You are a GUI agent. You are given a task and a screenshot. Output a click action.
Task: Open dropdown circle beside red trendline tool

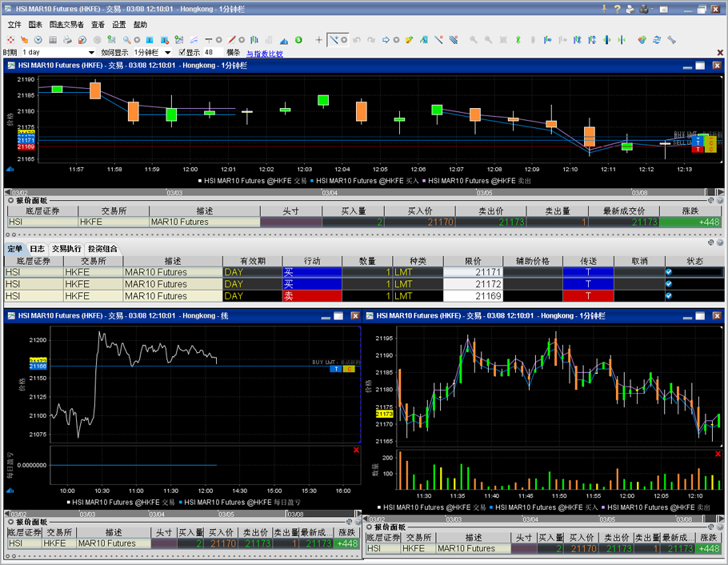(x=242, y=40)
